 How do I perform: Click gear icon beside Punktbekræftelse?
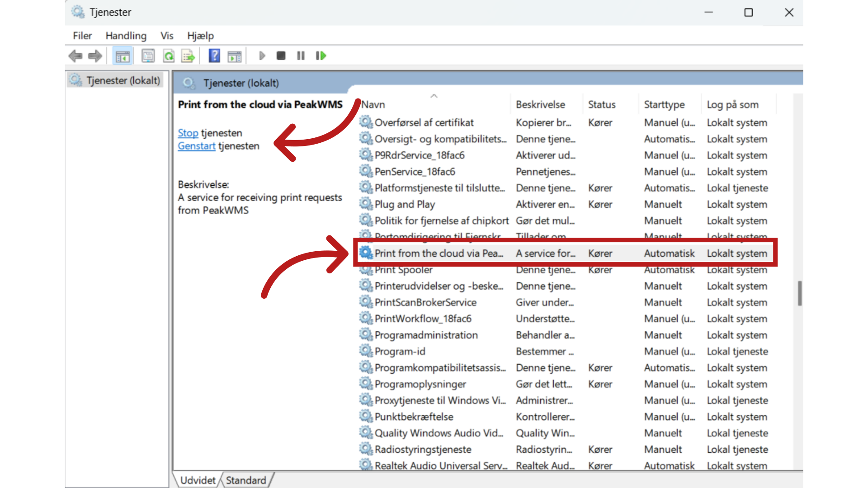[x=365, y=416]
